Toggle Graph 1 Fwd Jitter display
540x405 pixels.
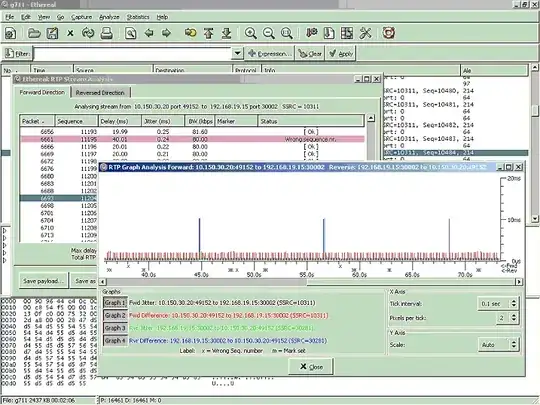[x=115, y=303]
